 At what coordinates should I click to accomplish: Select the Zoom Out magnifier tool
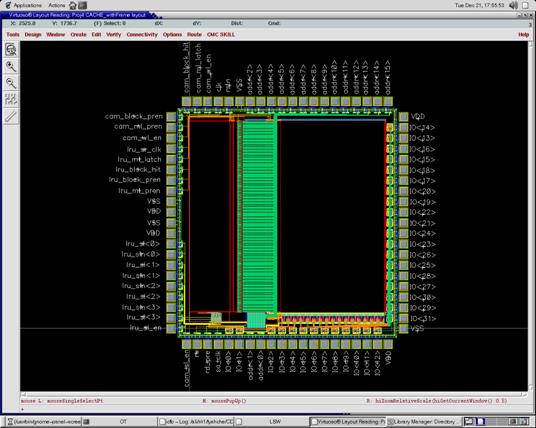point(11,83)
